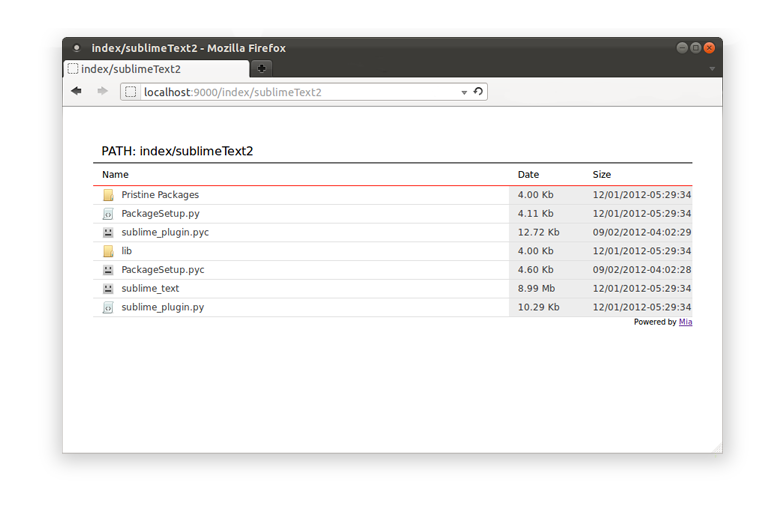The width and height of the screenshot is (777, 513).
Task: Open a new tab with the plus button
Action: [262, 68]
